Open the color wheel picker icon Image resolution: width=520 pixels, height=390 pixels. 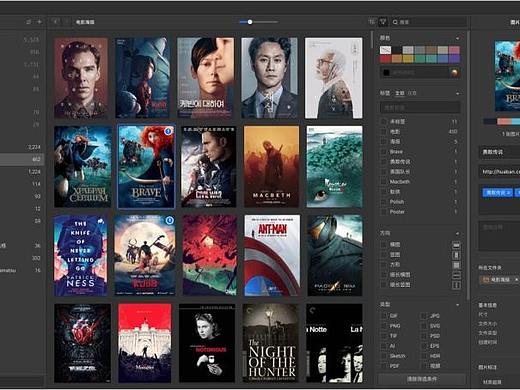point(454,72)
